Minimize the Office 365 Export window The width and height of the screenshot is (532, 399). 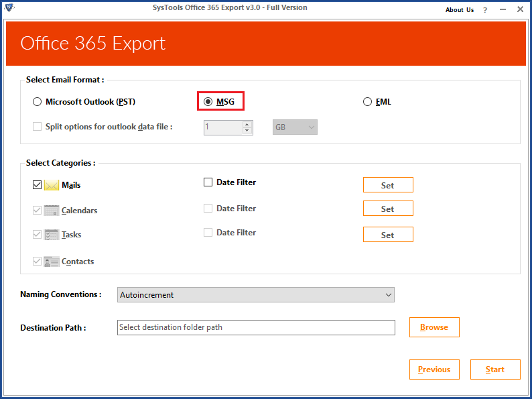click(x=503, y=10)
